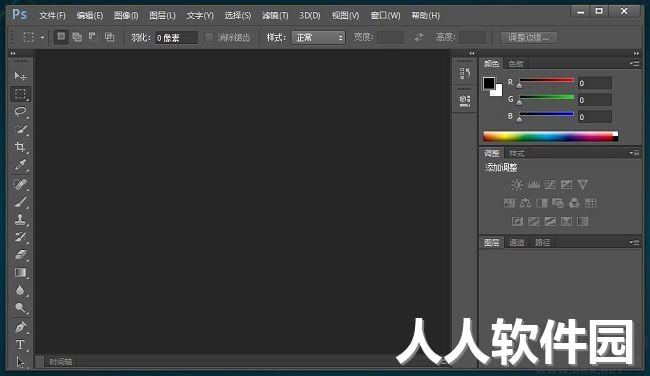The image size is (650, 376).
Task: Add a Color Lookup adjustment
Action: pyautogui.click(x=590, y=203)
